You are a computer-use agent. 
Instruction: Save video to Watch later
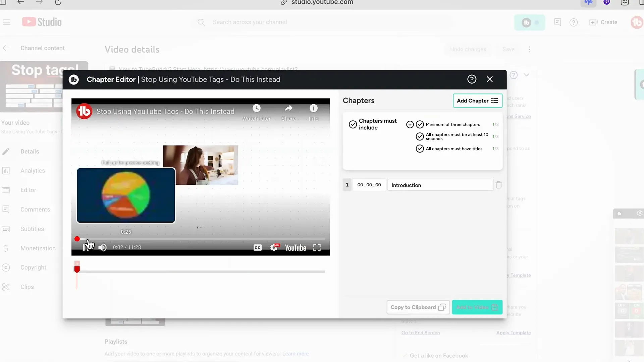click(x=256, y=111)
